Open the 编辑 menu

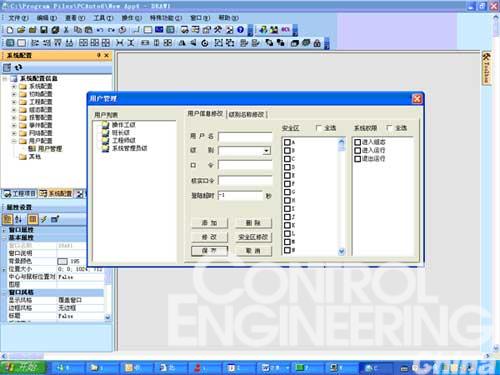click(47, 18)
